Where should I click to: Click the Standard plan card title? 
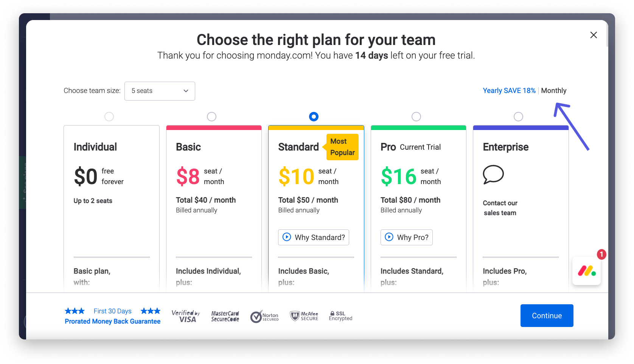tap(298, 147)
